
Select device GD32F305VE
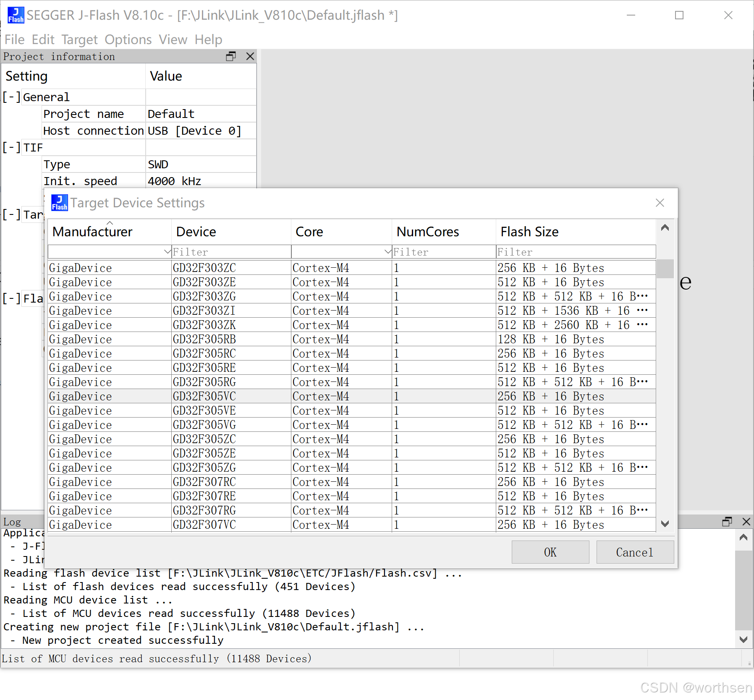click(x=352, y=410)
